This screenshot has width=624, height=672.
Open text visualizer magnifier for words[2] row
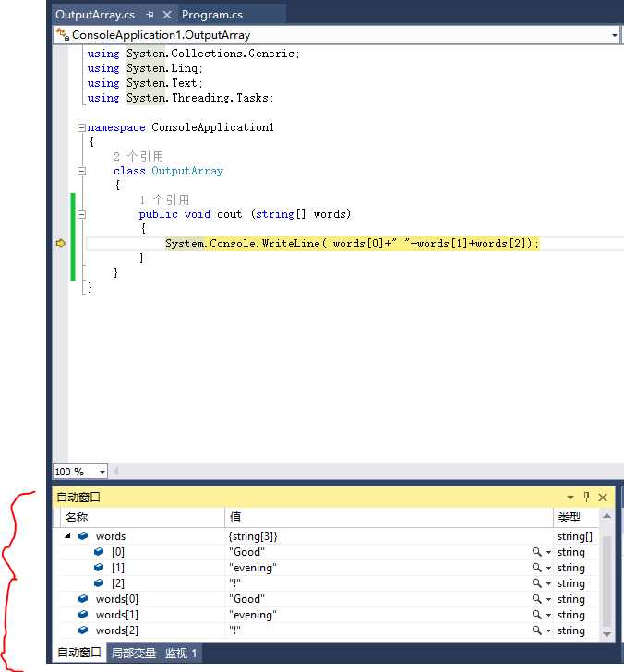click(536, 630)
